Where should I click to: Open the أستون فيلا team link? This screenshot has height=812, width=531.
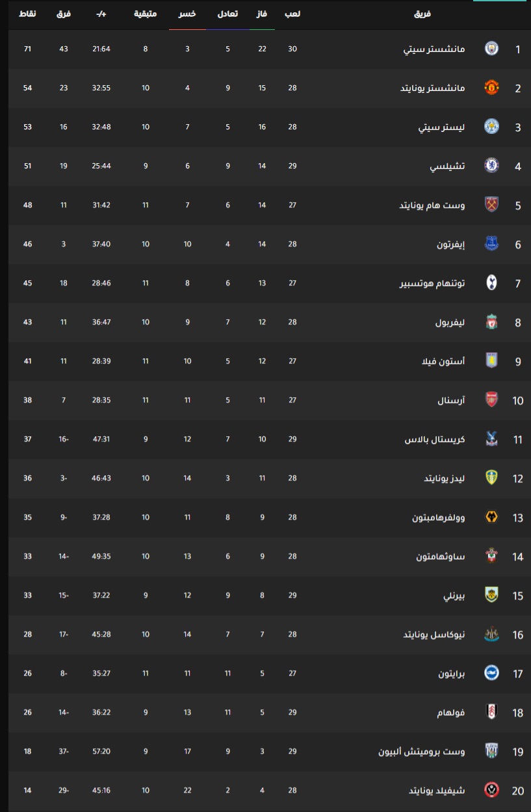coord(443,361)
